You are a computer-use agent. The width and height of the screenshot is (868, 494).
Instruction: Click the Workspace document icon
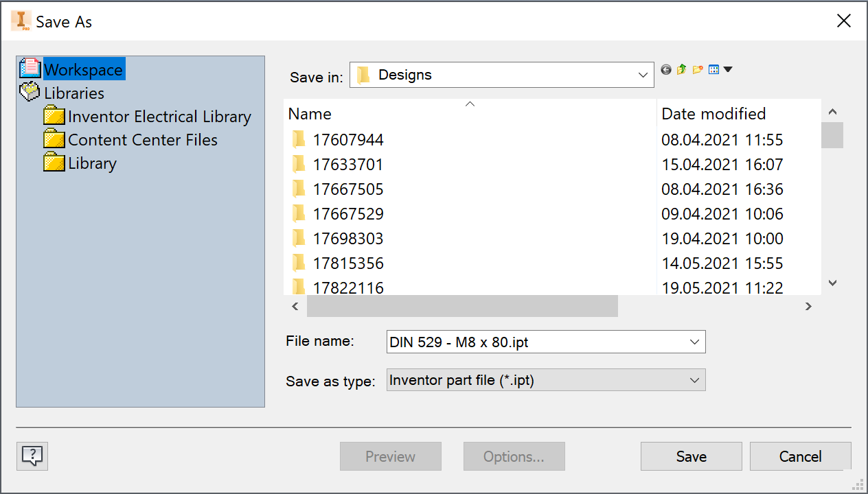coord(30,67)
